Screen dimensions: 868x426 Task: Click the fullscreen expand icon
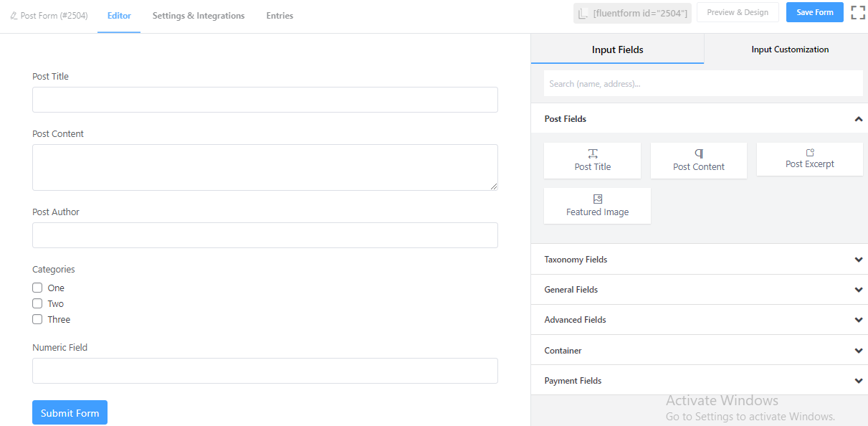coord(857,13)
